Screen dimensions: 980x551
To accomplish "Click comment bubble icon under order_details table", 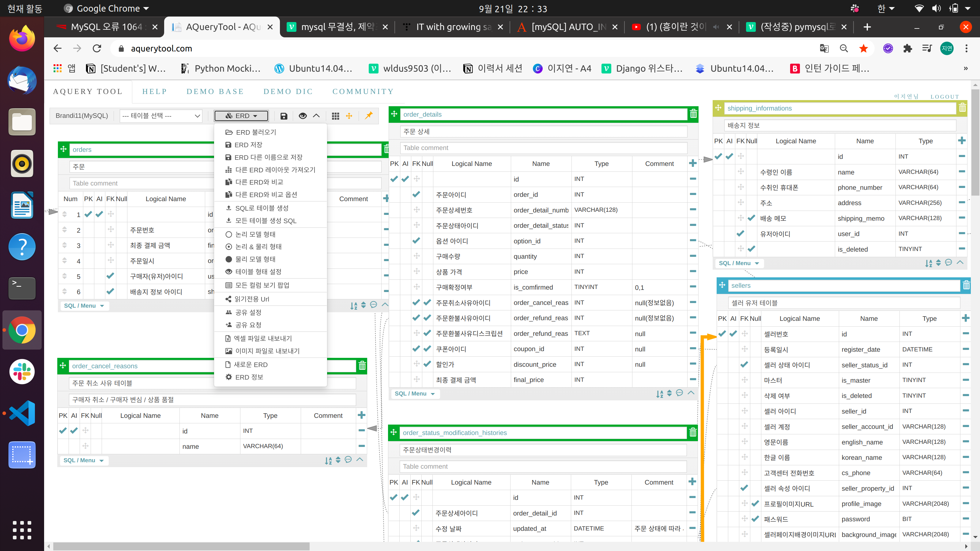I will click(680, 393).
